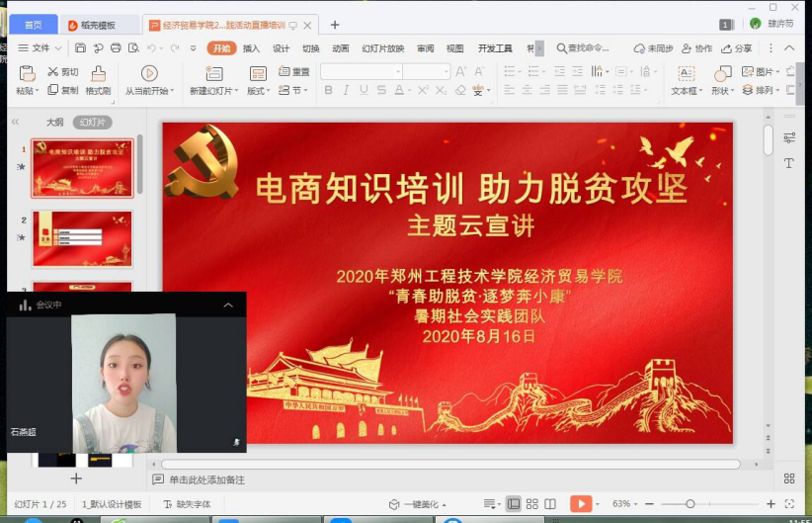Click the 重置 reset button
The width and height of the screenshot is (812, 523).
point(293,71)
